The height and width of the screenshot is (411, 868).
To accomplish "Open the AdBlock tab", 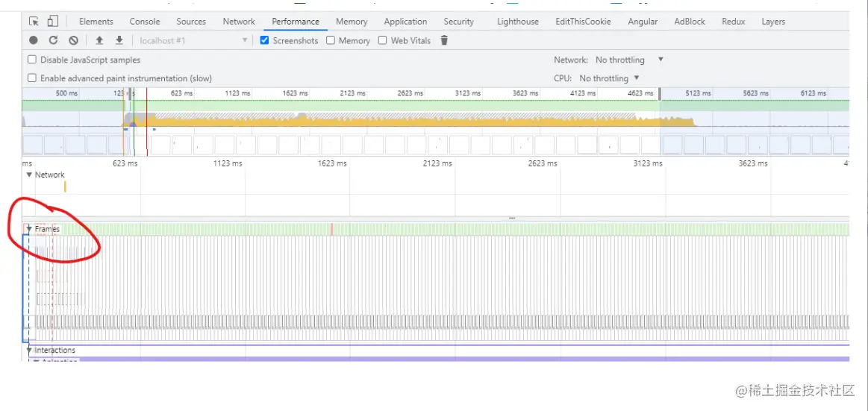I will click(x=689, y=22).
